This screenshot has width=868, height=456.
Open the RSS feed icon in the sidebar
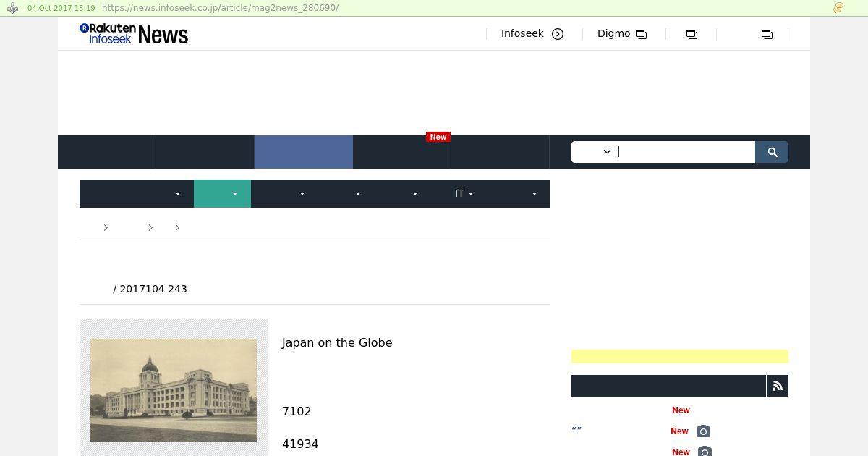778,386
